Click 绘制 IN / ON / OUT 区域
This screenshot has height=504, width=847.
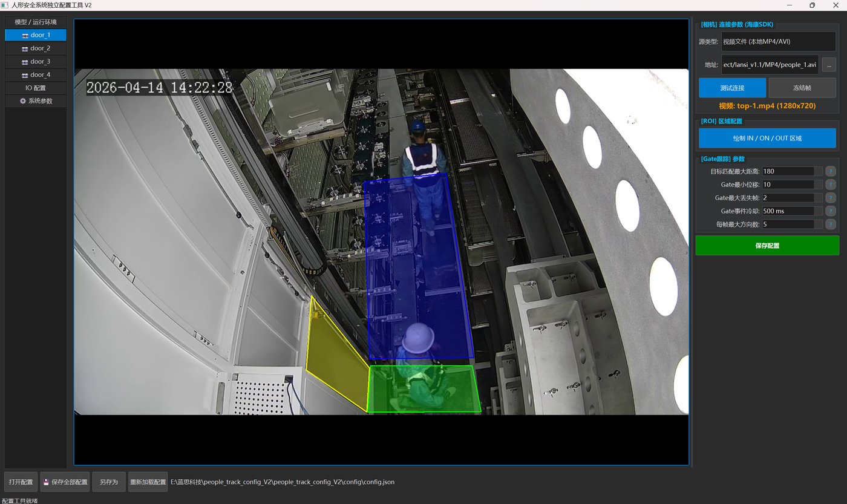[767, 138]
